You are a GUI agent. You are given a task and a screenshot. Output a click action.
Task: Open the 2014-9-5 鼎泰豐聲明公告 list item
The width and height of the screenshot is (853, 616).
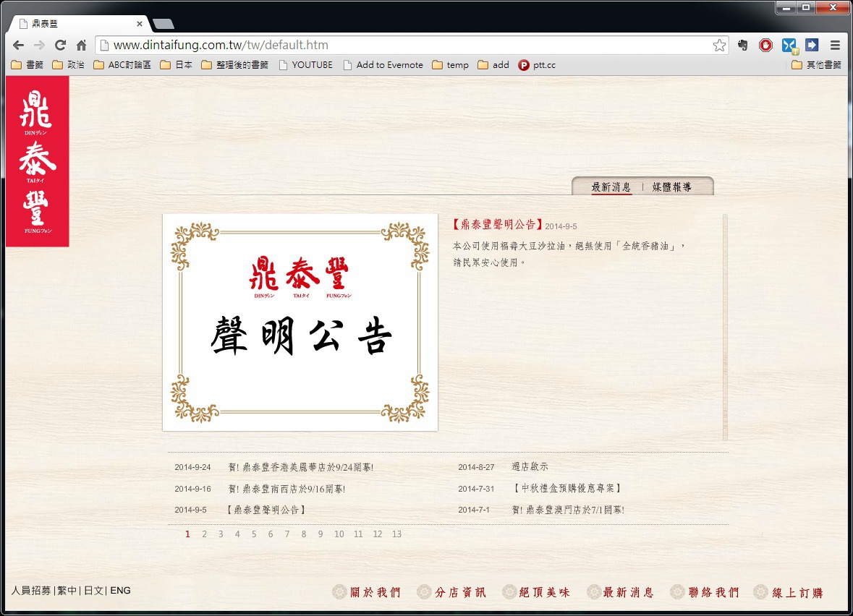(266, 510)
